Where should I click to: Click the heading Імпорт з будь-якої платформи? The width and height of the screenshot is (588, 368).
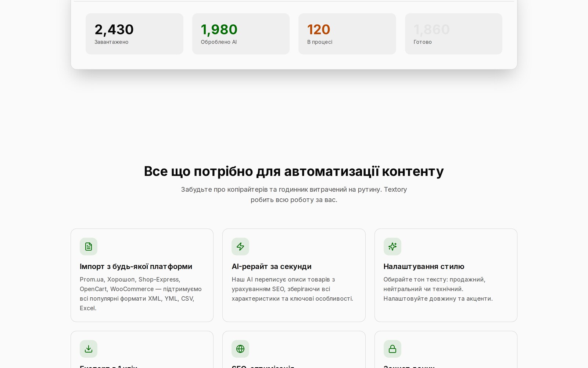click(x=136, y=266)
